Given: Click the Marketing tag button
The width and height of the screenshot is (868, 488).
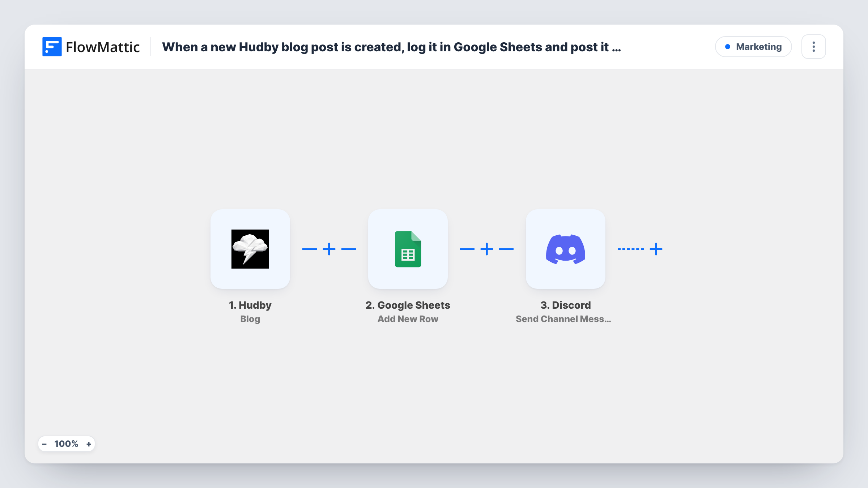Looking at the screenshot, I should point(753,47).
